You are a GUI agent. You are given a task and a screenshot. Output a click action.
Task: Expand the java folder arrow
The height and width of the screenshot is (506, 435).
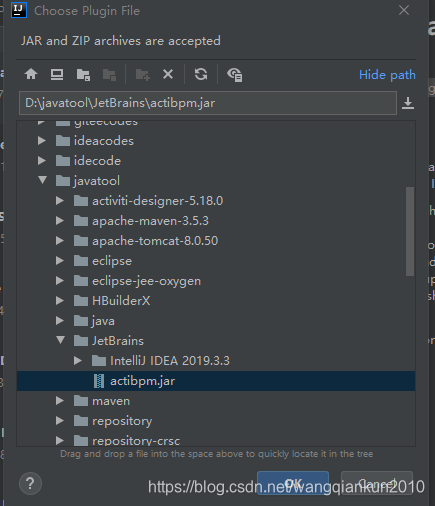click(x=60, y=321)
